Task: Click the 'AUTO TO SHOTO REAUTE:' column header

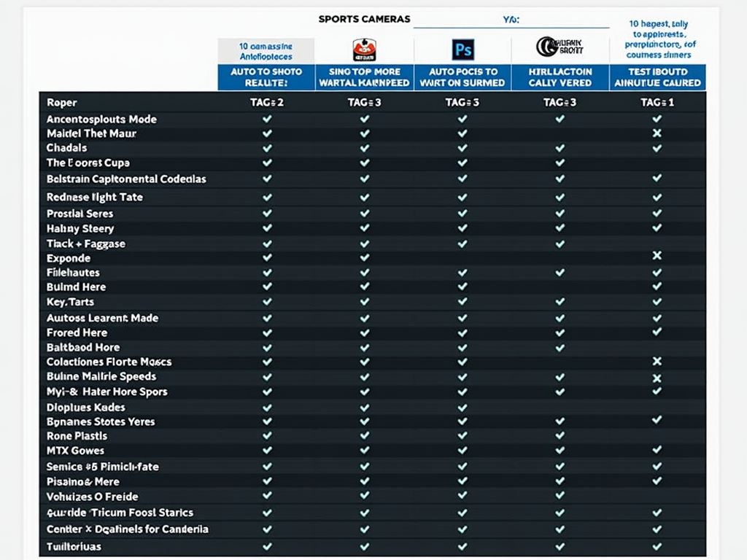Action: (x=266, y=77)
